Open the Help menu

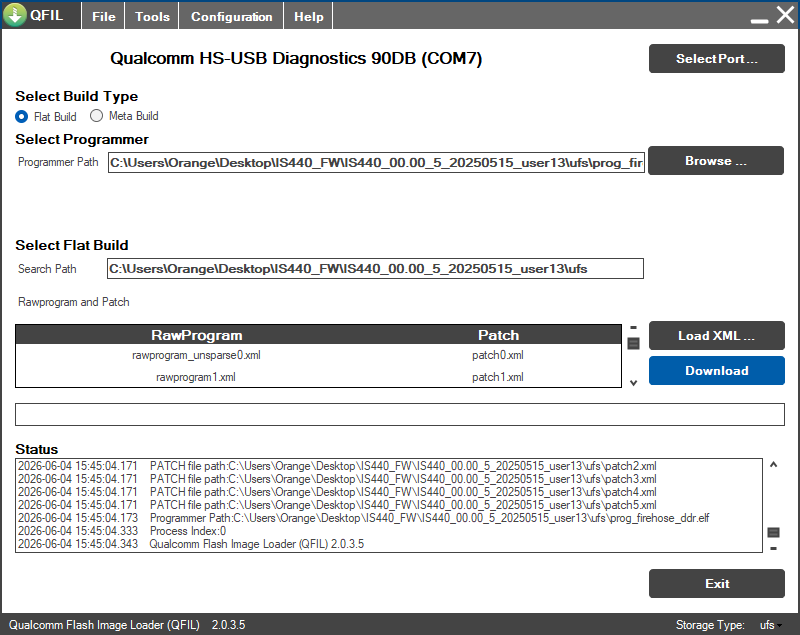click(x=309, y=16)
